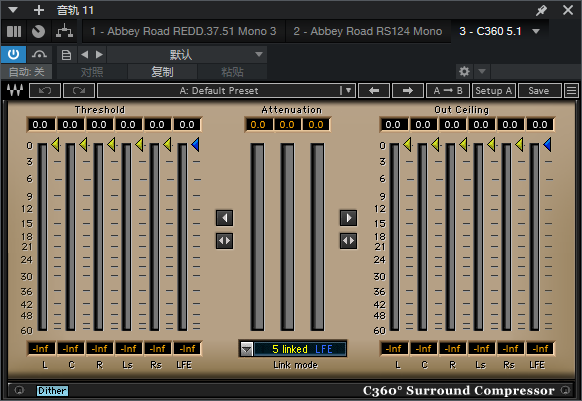This screenshot has width=582, height=401.
Task: Go to next Waves preset arrow
Action: pyautogui.click(x=408, y=91)
